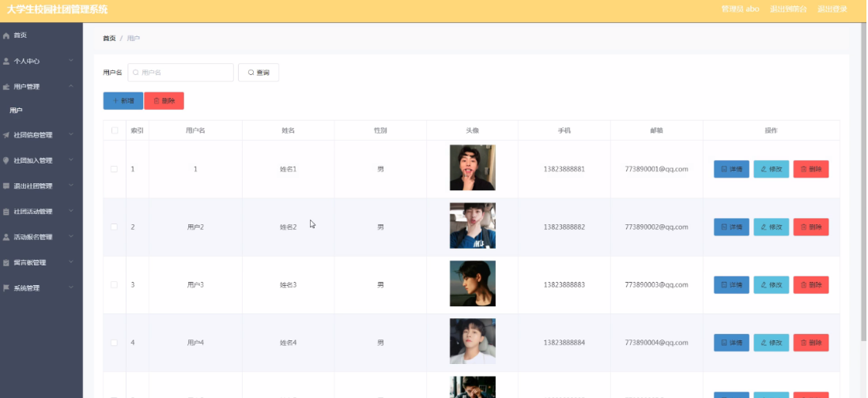868x398 pixels.
Task: Click the 修改 pencil icon in row 姓名3
Action: click(764, 285)
